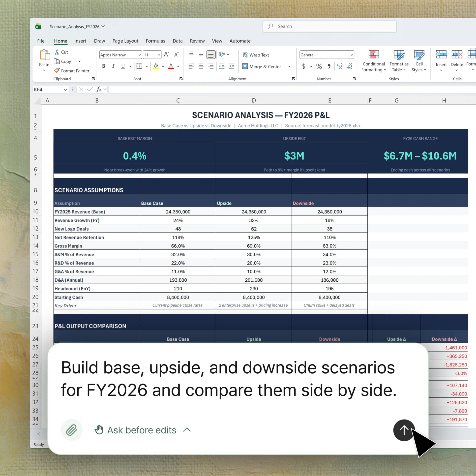
Task: Open the General number format dropdown
Action: click(x=351, y=55)
